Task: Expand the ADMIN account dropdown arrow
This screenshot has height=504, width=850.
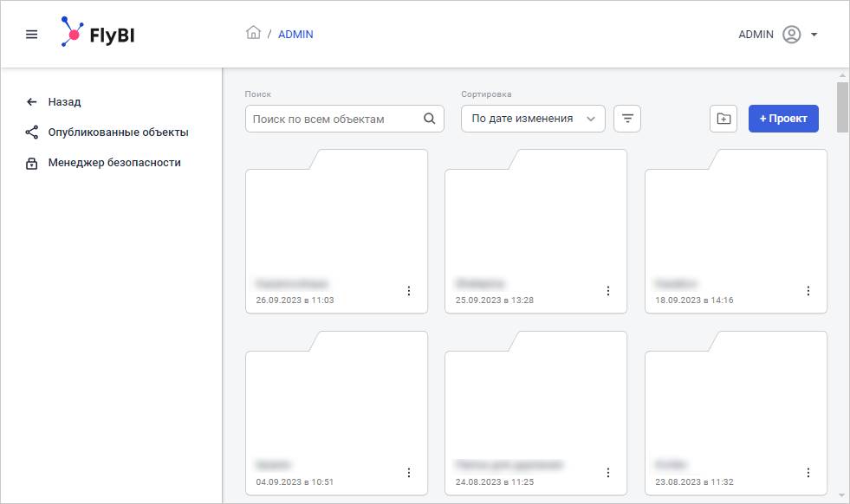Action: 814,35
